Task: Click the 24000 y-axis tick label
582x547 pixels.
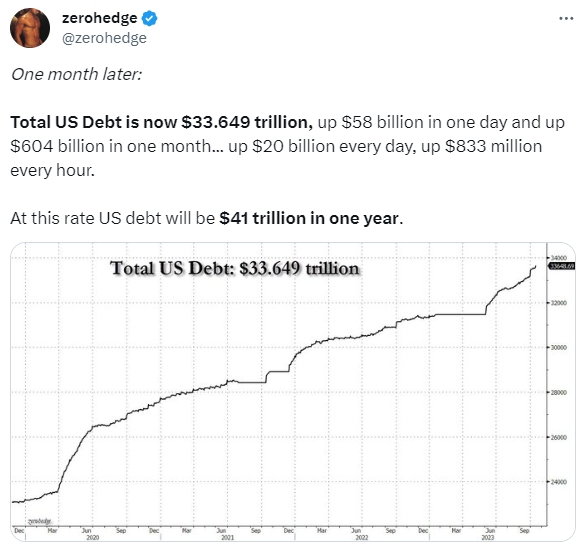Action: (559, 482)
